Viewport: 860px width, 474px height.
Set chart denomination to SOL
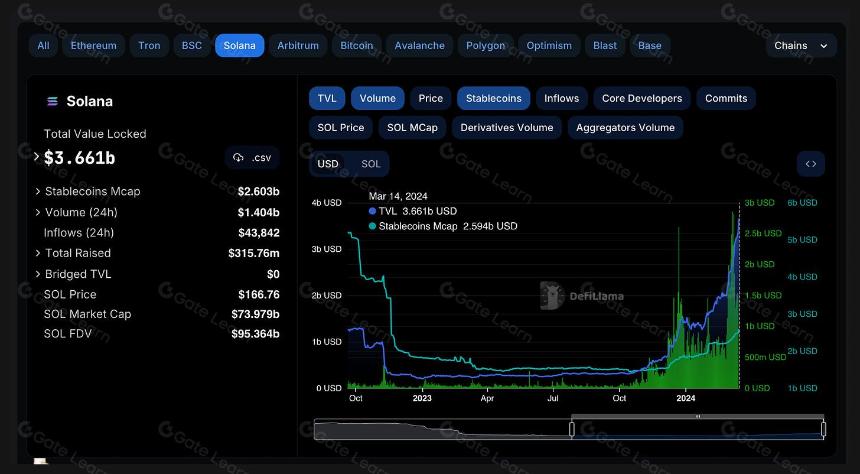(371, 163)
